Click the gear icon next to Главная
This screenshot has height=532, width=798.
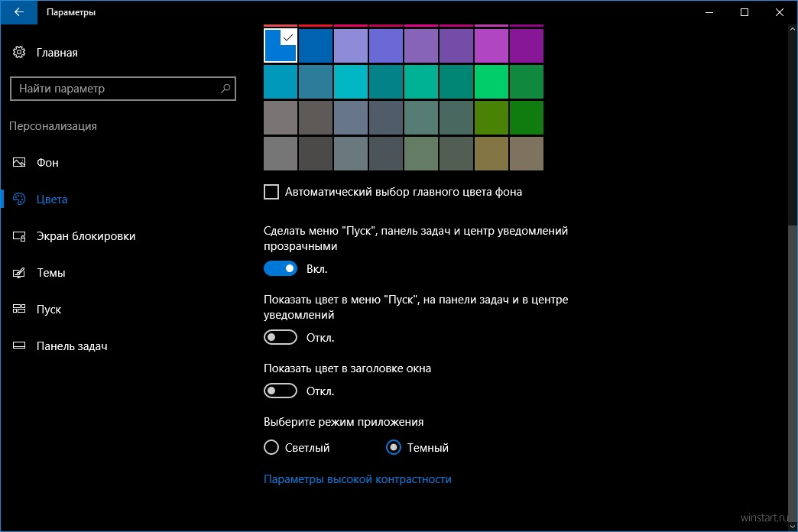pos(19,52)
